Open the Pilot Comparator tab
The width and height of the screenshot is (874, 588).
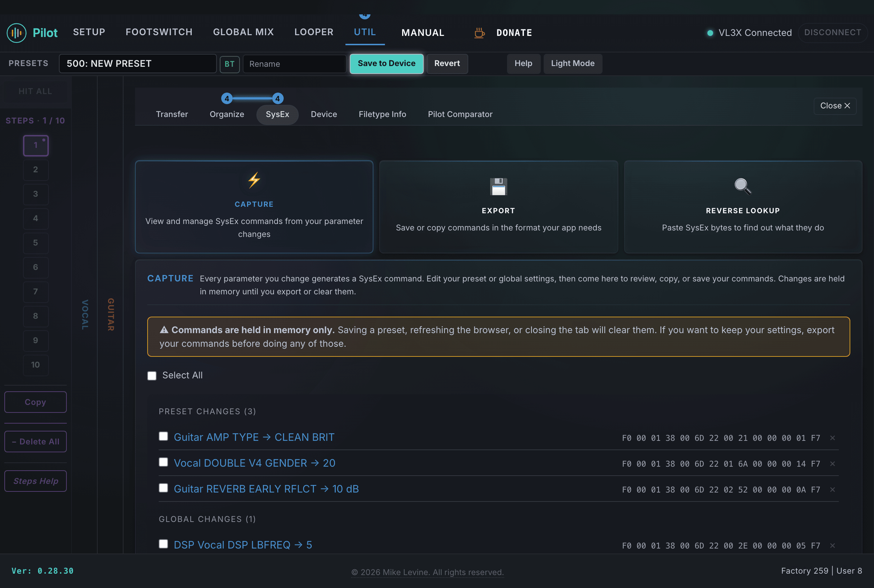(x=460, y=114)
